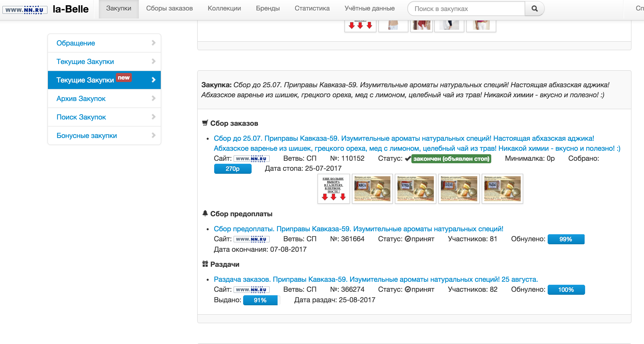Expand Бонусные закупки sidebar arrow
This screenshot has height=344, width=644.
[x=153, y=135]
